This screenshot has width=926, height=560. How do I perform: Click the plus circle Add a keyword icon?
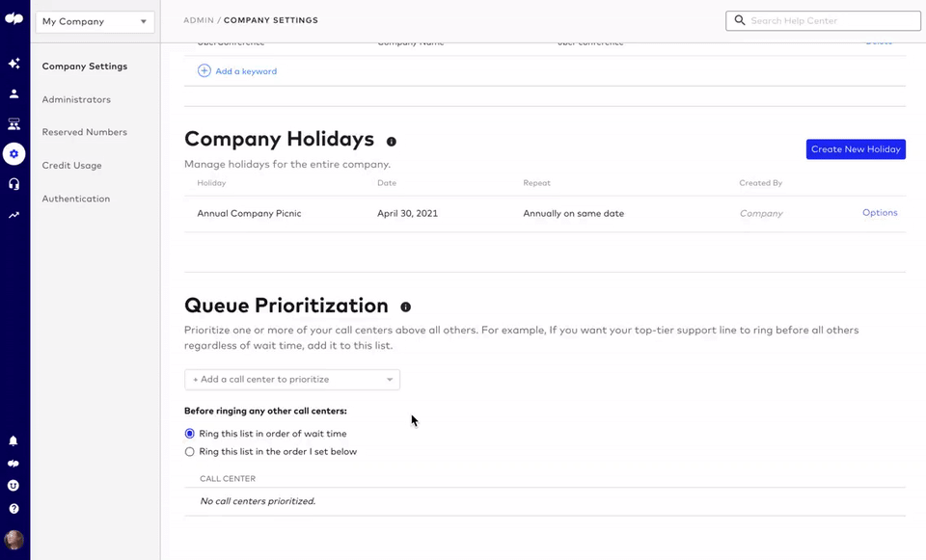pyautogui.click(x=204, y=70)
